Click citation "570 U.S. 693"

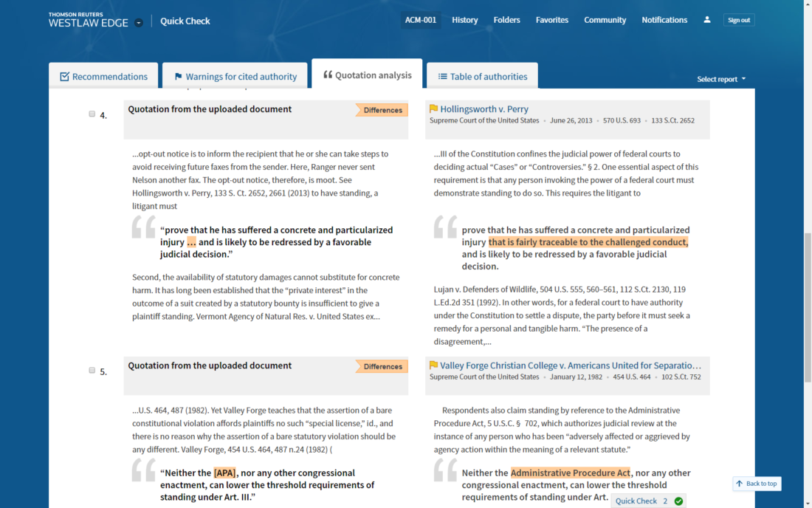pyautogui.click(x=622, y=120)
